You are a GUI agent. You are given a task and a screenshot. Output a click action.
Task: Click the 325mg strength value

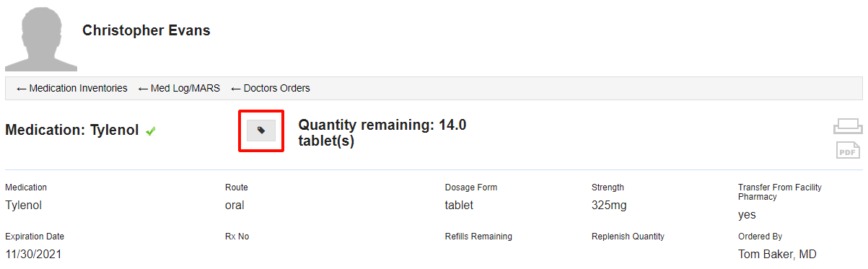click(x=609, y=205)
